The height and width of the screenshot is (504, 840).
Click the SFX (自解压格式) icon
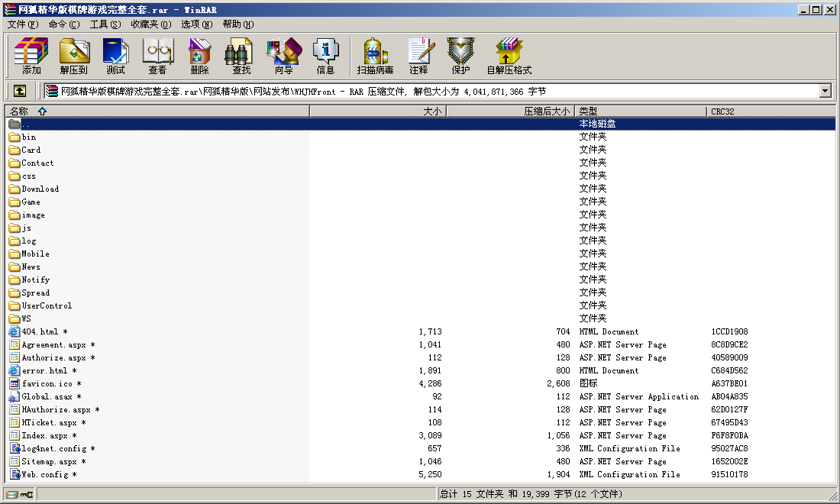point(509,57)
